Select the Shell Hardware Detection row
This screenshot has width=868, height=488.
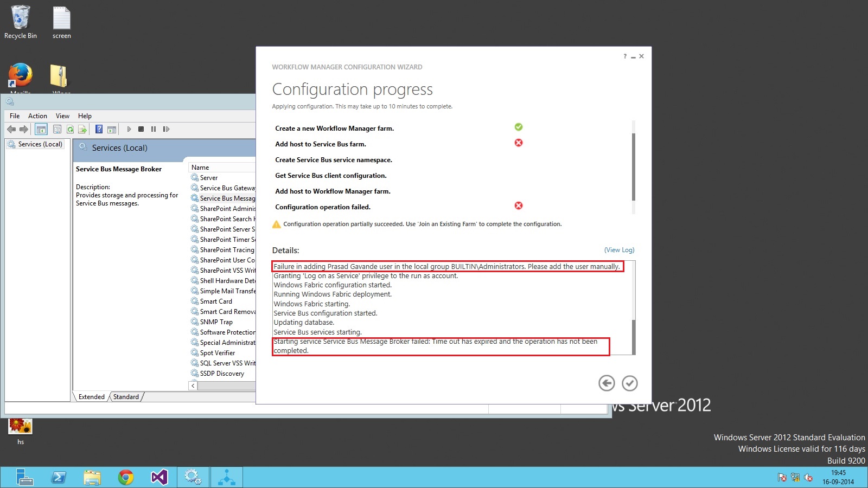[222, 281]
